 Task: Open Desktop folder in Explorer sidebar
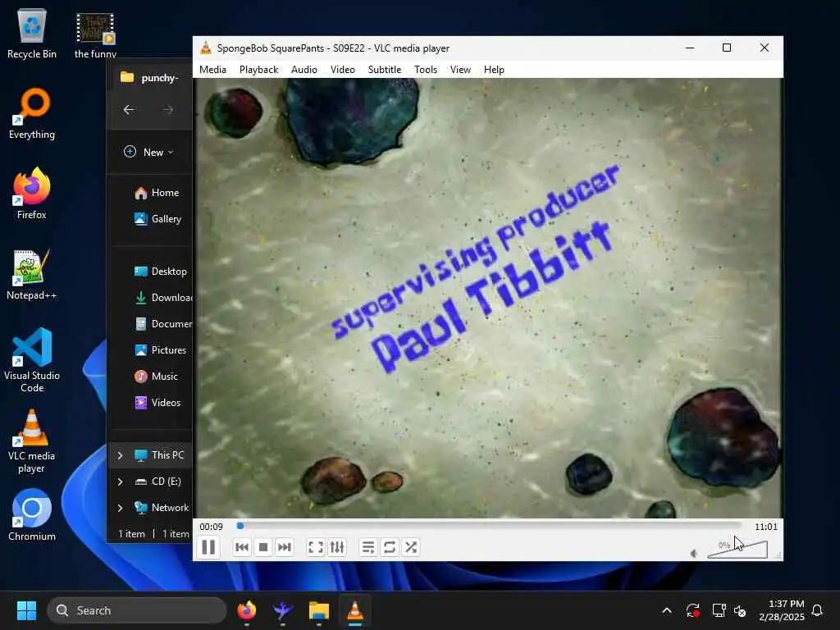coord(161,271)
